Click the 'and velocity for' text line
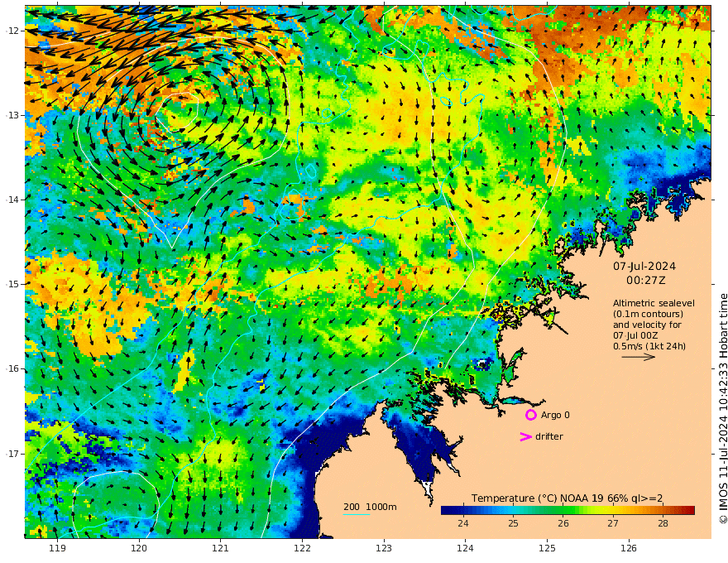 (647, 325)
